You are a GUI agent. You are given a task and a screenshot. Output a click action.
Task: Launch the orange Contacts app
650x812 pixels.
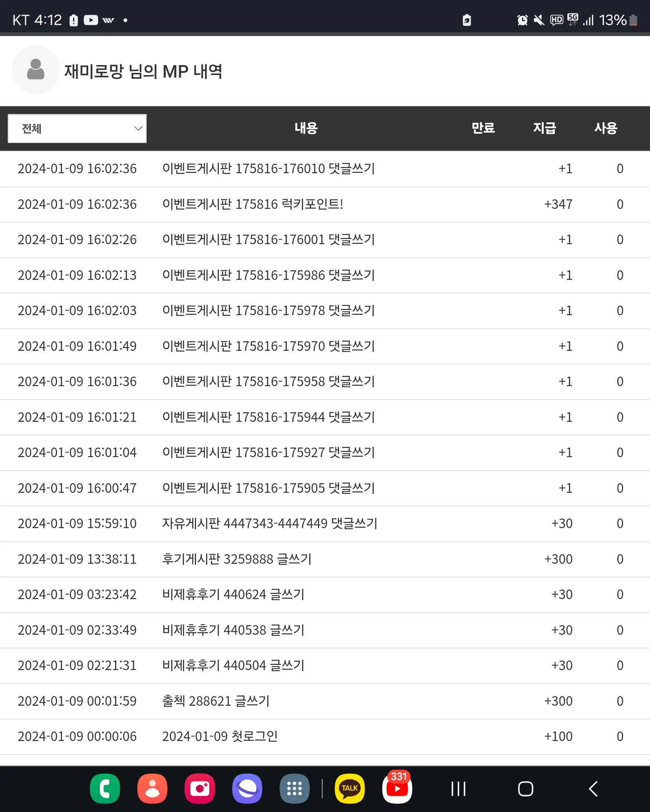tap(152, 788)
